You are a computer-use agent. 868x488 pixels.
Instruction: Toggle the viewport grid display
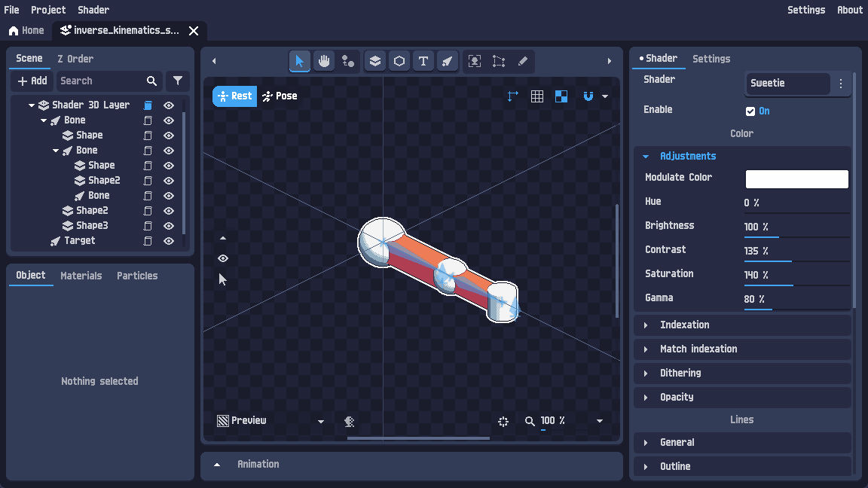(536, 96)
